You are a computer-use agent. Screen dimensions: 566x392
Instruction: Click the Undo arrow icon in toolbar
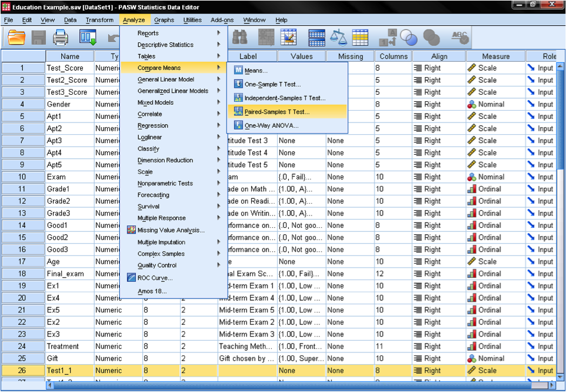click(x=114, y=38)
